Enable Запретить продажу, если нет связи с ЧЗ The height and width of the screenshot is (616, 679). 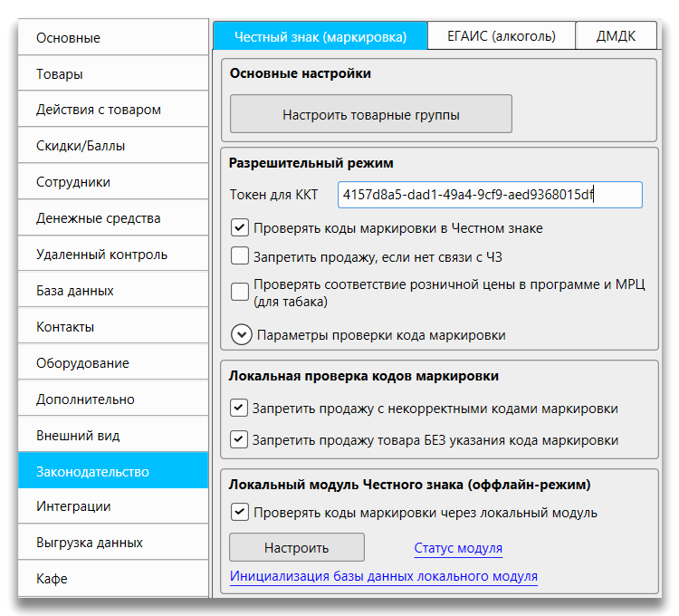click(240, 256)
